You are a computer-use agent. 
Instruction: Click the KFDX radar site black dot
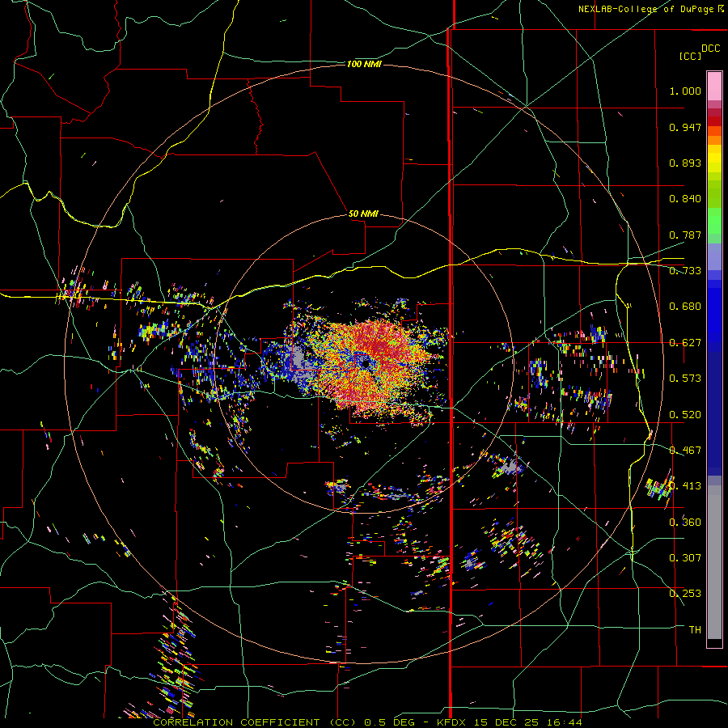pyautogui.click(x=366, y=364)
